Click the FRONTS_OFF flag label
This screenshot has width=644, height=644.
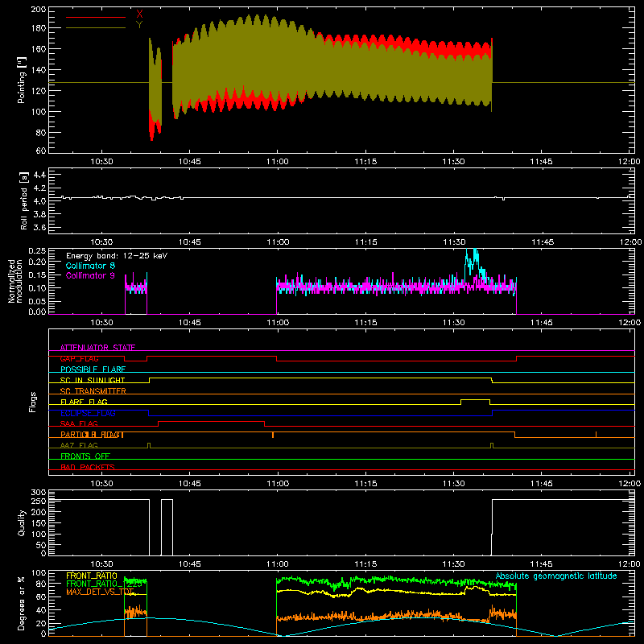point(85,456)
